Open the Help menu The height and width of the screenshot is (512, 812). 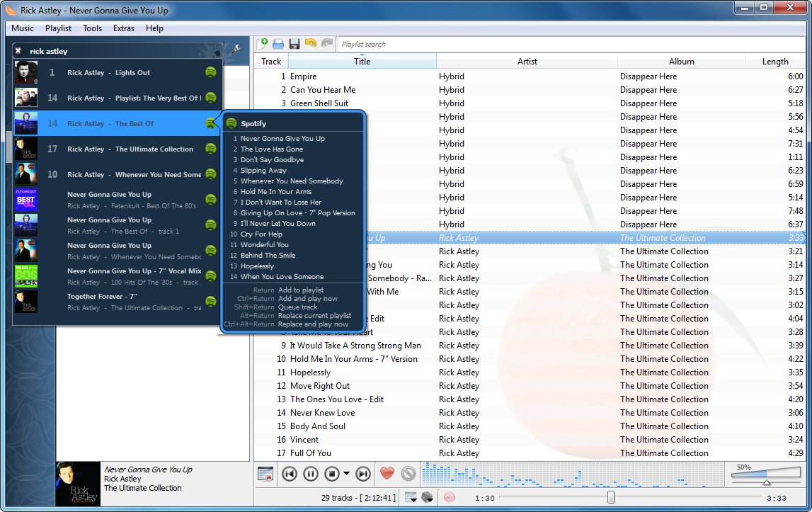(154, 28)
